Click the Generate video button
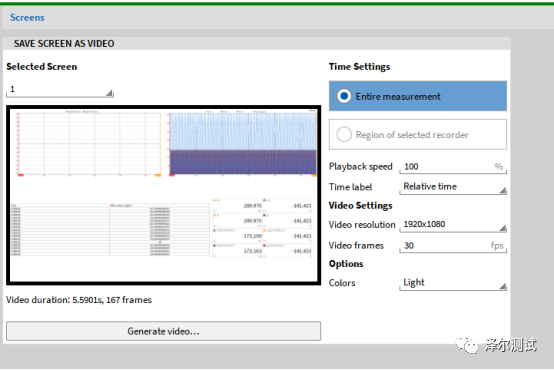This screenshot has height=370, width=554. click(163, 331)
